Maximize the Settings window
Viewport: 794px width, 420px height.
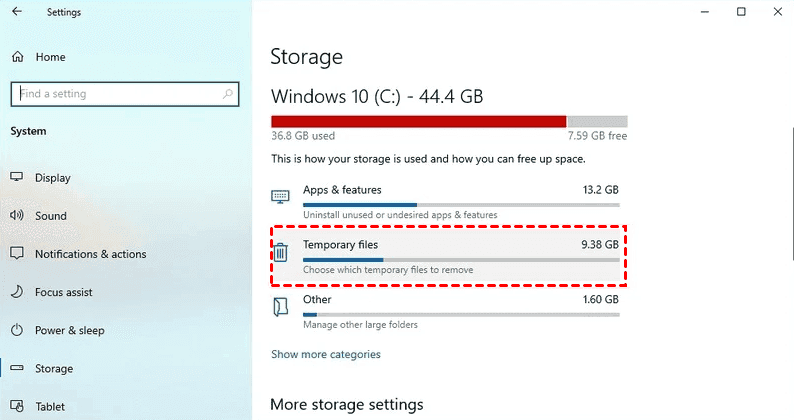point(741,12)
